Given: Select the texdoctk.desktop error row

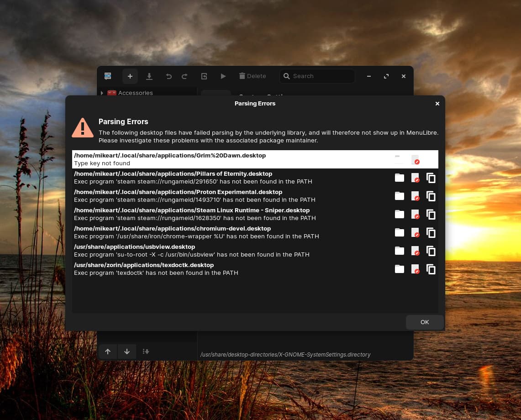Looking at the screenshot, I should tap(255, 269).
